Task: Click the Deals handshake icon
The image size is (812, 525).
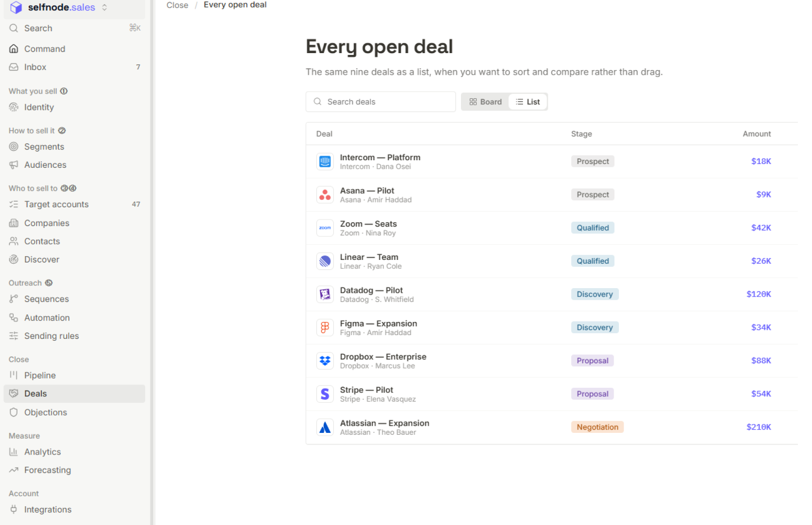Action: (x=14, y=393)
